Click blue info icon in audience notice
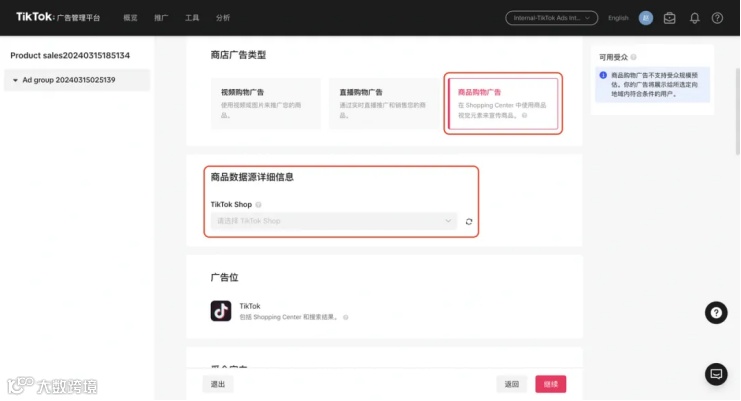The width and height of the screenshot is (741, 401). [x=603, y=75]
